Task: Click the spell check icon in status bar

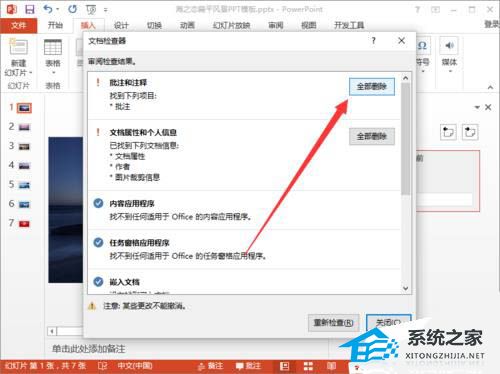Action: 102,366
